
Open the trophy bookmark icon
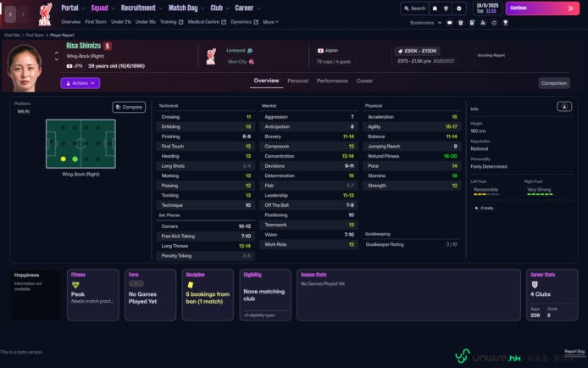[x=506, y=23]
